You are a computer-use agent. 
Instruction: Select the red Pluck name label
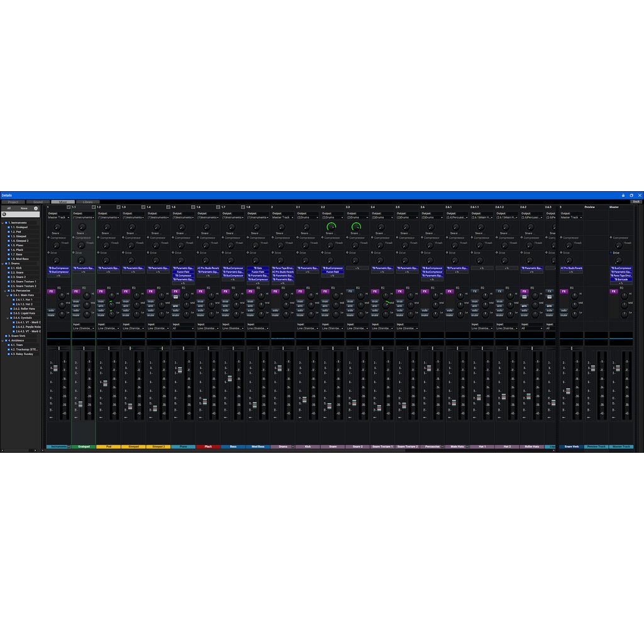[208, 447]
